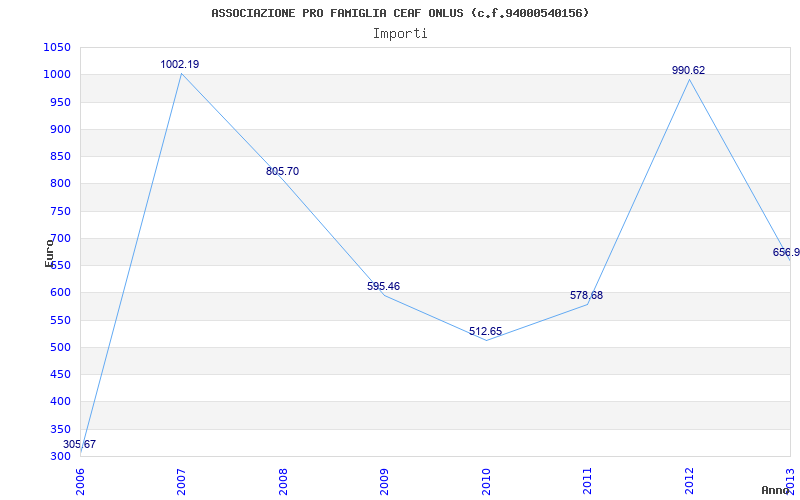800x500 pixels.
Task: Click the 500 y-axis tick label
Action: click(x=60, y=347)
